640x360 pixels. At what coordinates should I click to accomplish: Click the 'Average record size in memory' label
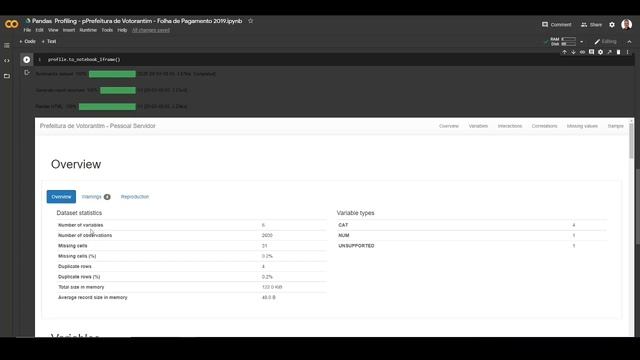pyautogui.click(x=93, y=298)
